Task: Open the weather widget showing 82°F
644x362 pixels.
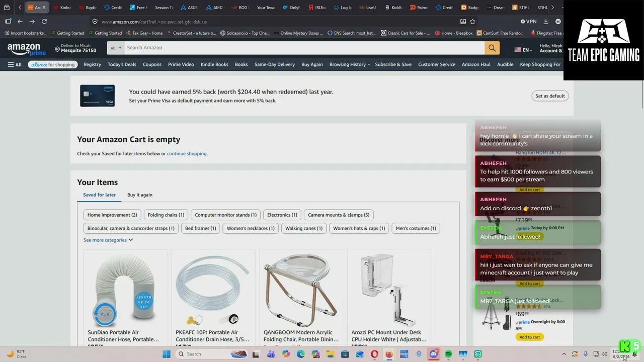Action: [16, 354]
